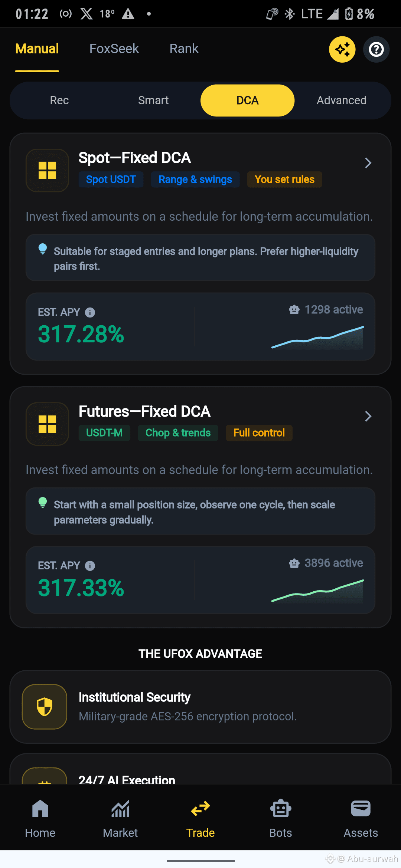This screenshot has width=401, height=868.
Task: Tap the Spot DCA performance sparkline chart
Action: (317, 338)
